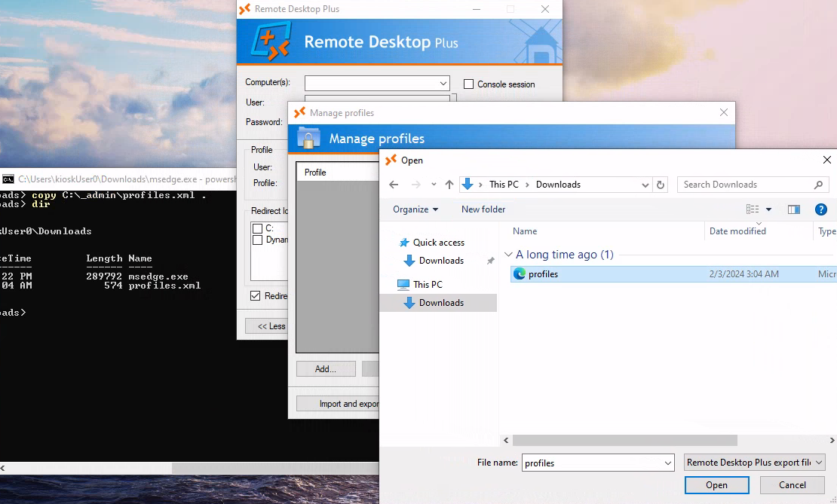Open the Organize menu
The image size is (837, 504).
click(415, 209)
